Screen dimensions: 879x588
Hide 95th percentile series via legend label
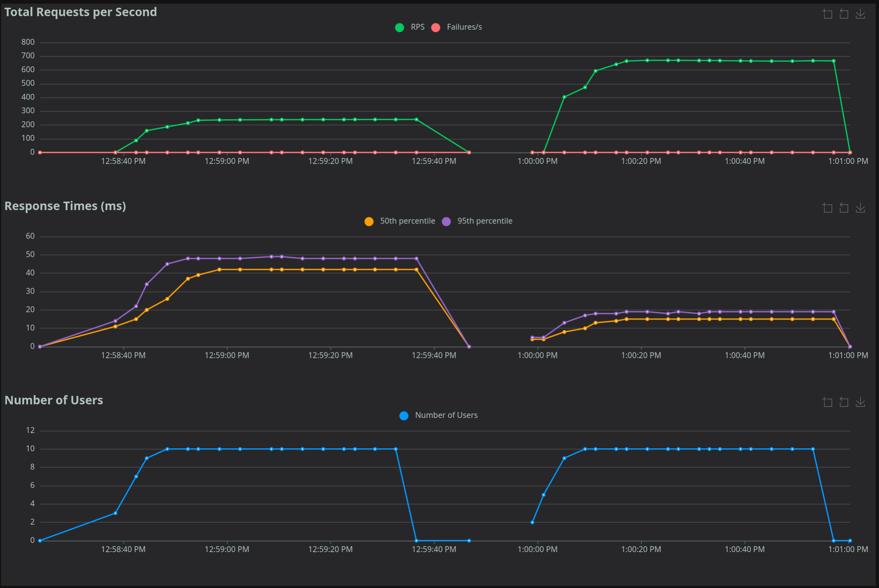tap(485, 221)
